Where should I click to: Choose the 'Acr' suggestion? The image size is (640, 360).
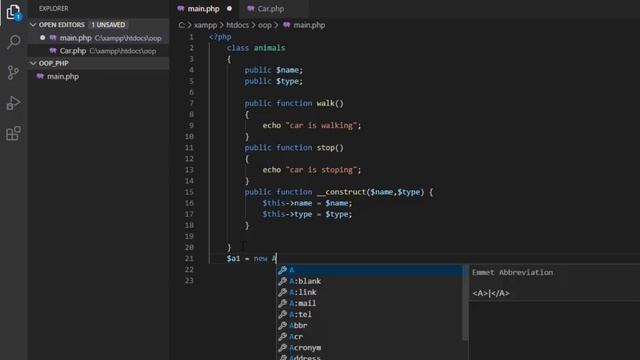(x=370, y=336)
